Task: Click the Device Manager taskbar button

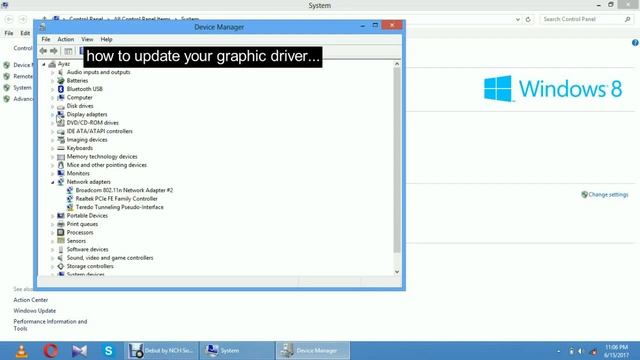Action: [313, 351]
